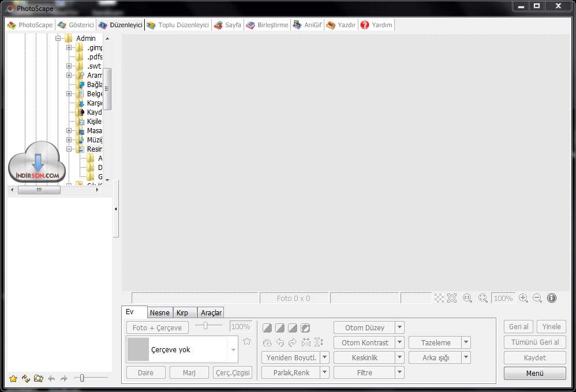
Task: Flip the photo vertically
Action: [x=319, y=343]
